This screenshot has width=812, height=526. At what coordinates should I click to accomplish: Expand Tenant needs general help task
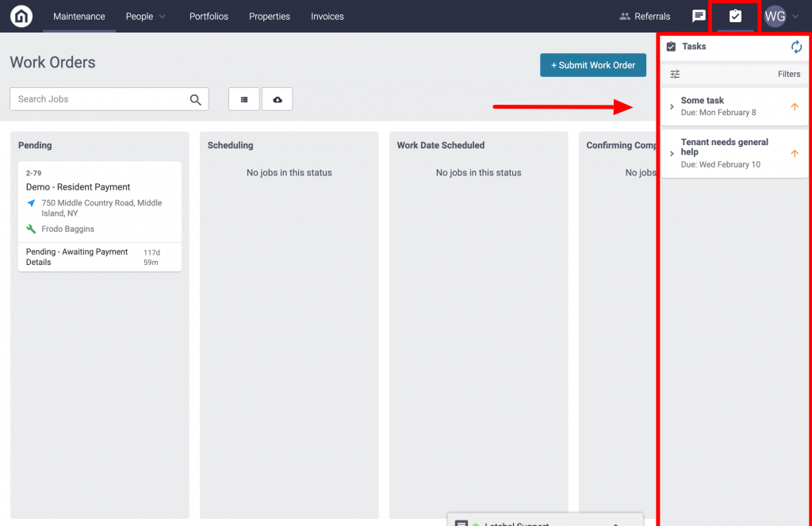click(x=672, y=153)
